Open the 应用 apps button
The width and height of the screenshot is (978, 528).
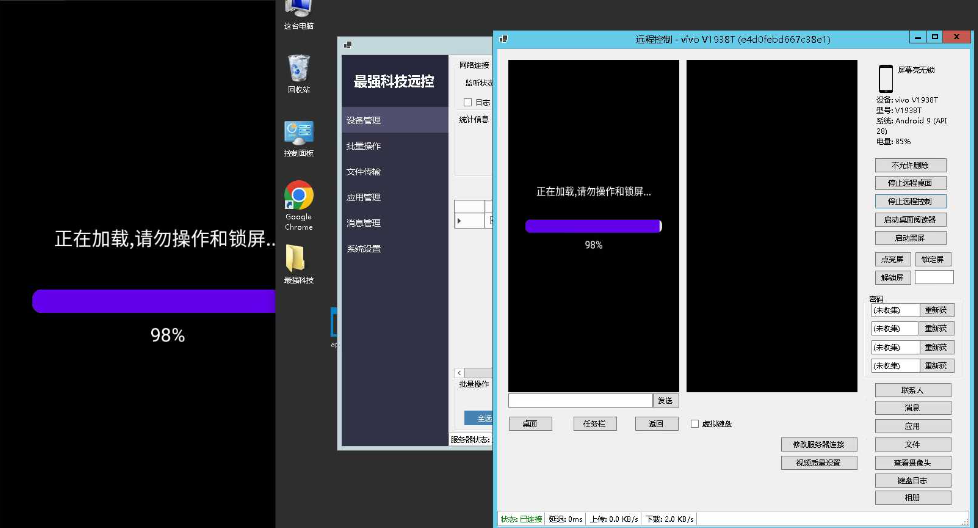913,426
